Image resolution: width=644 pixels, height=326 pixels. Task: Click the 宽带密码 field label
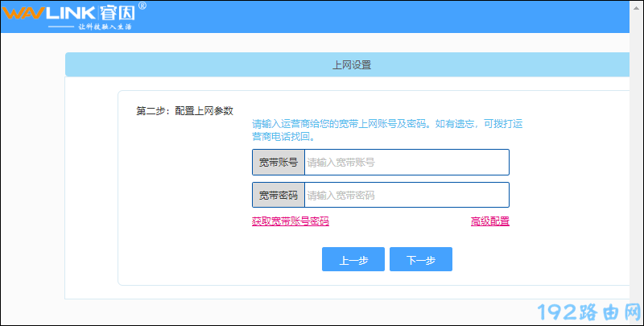click(x=278, y=196)
